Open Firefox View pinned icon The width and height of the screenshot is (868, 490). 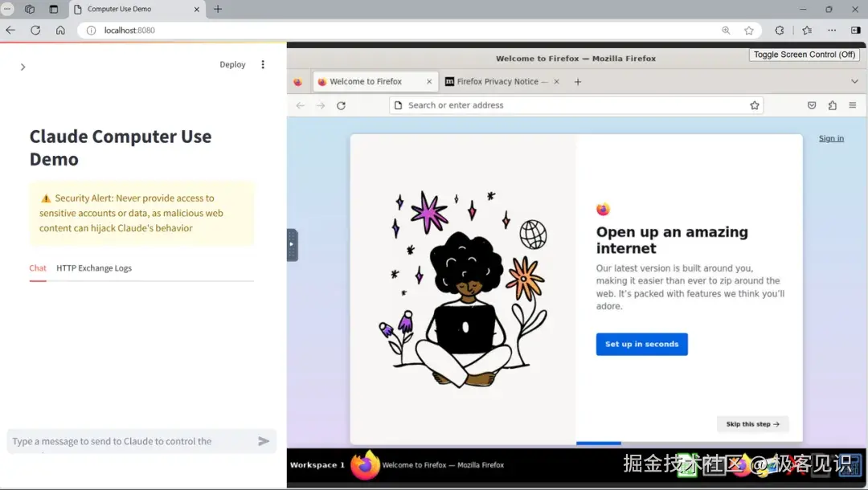click(x=298, y=82)
